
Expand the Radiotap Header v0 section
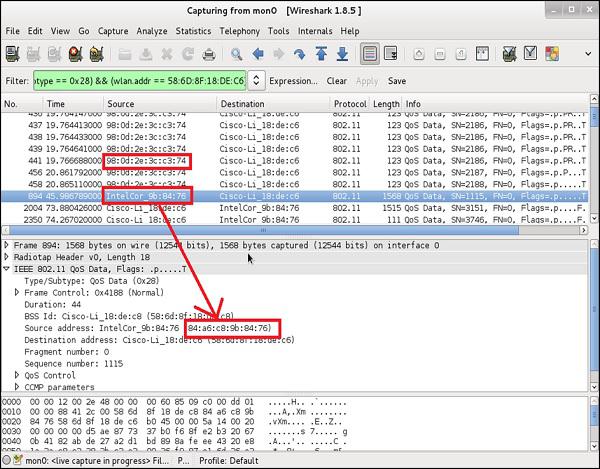coord(7,257)
